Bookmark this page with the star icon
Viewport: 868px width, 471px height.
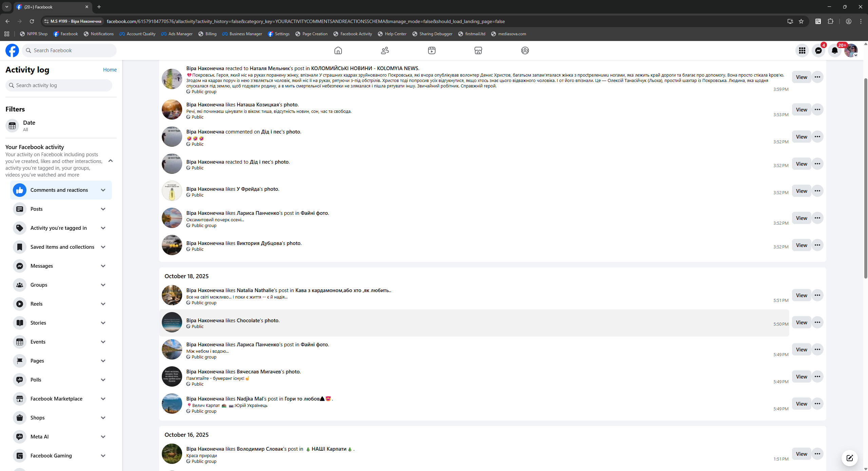tap(801, 21)
